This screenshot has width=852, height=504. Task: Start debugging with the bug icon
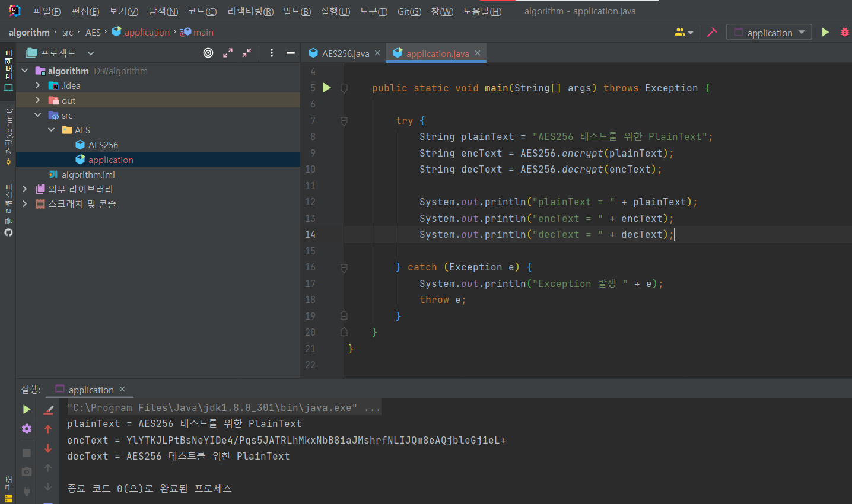845,32
